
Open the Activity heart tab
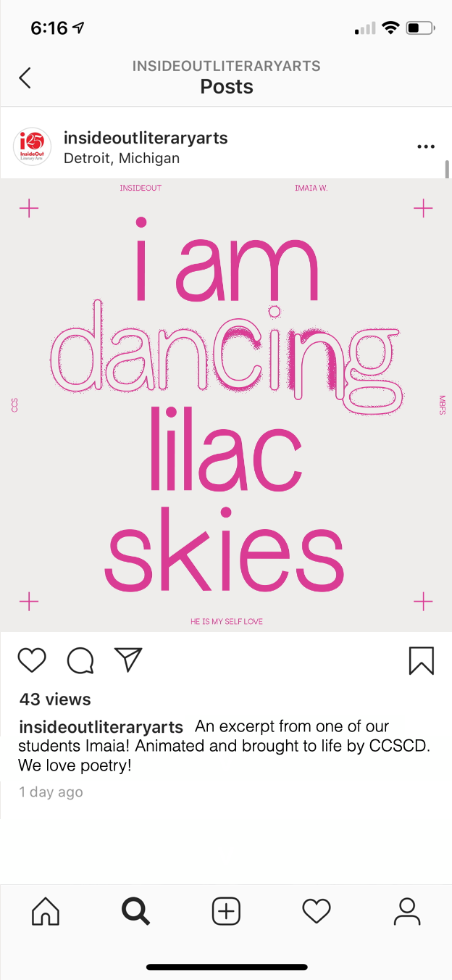point(317,911)
